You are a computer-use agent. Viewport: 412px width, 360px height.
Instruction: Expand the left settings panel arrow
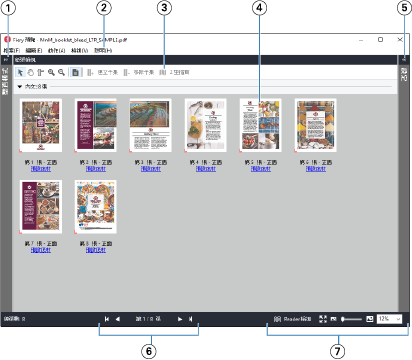(6, 60)
